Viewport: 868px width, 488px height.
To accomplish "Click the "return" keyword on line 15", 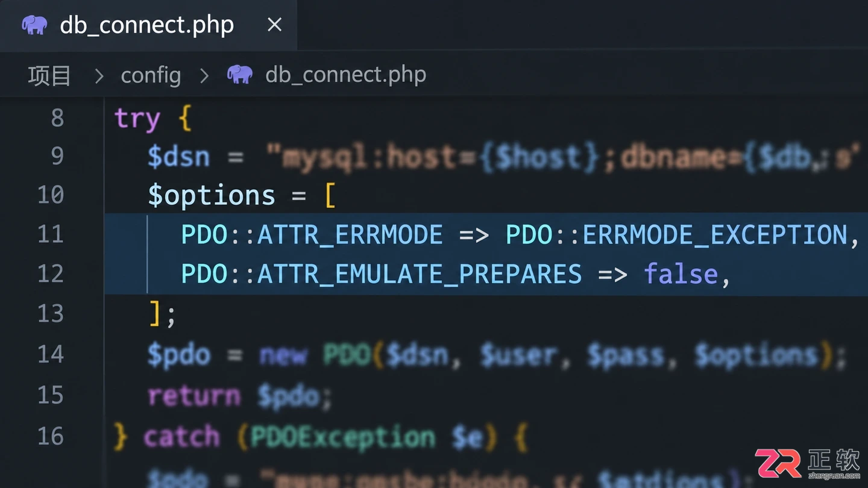I will (x=194, y=396).
